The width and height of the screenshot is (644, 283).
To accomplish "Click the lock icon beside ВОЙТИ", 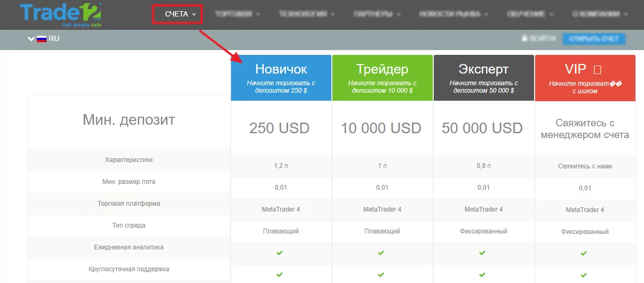I will [524, 38].
